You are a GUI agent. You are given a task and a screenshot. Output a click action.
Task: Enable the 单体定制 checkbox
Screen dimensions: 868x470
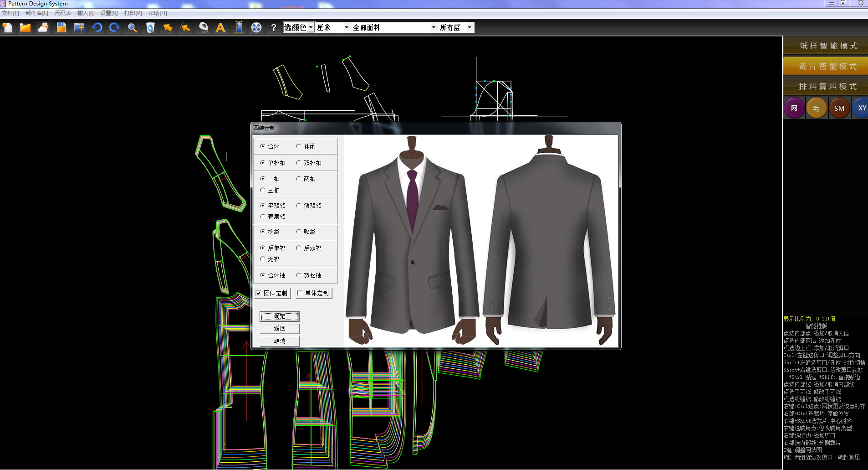coord(300,293)
